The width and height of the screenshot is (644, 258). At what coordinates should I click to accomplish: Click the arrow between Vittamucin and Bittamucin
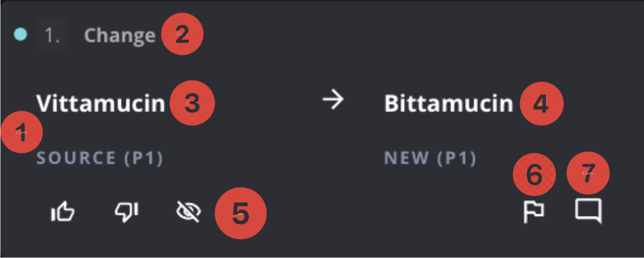tap(333, 100)
